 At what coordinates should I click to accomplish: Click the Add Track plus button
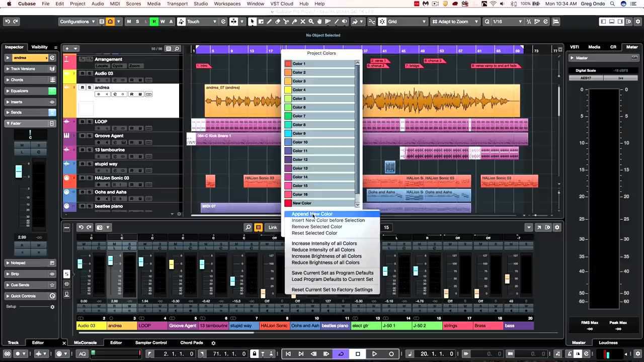click(67, 49)
